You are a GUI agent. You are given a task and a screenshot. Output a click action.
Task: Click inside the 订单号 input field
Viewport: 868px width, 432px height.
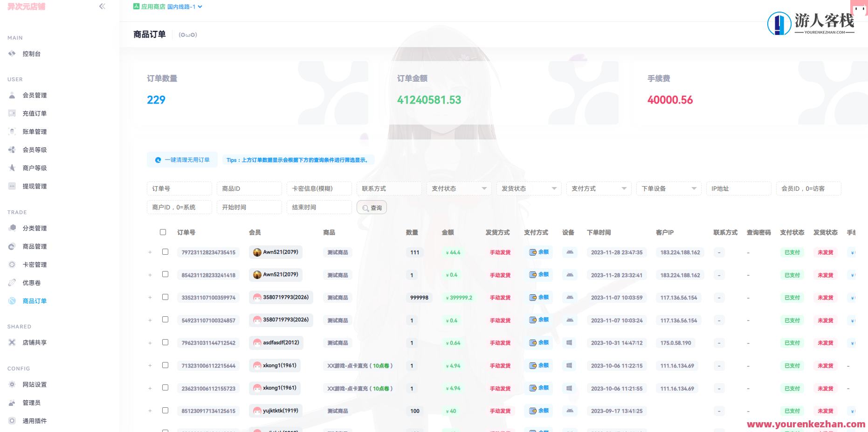coord(179,188)
